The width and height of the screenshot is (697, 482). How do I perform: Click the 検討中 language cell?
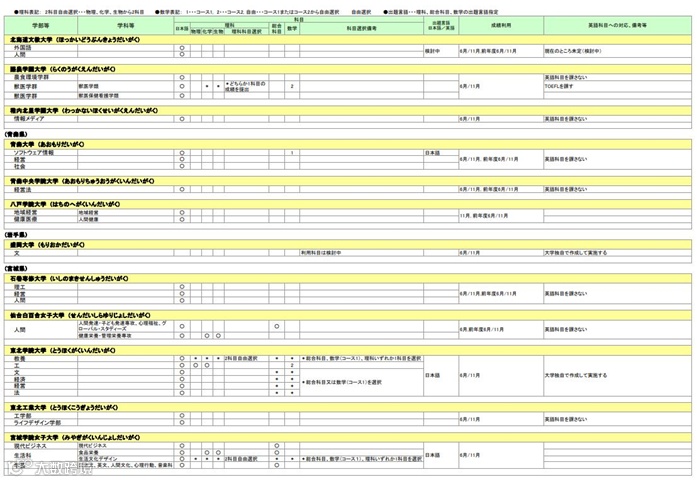pyautogui.click(x=441, y=51)
